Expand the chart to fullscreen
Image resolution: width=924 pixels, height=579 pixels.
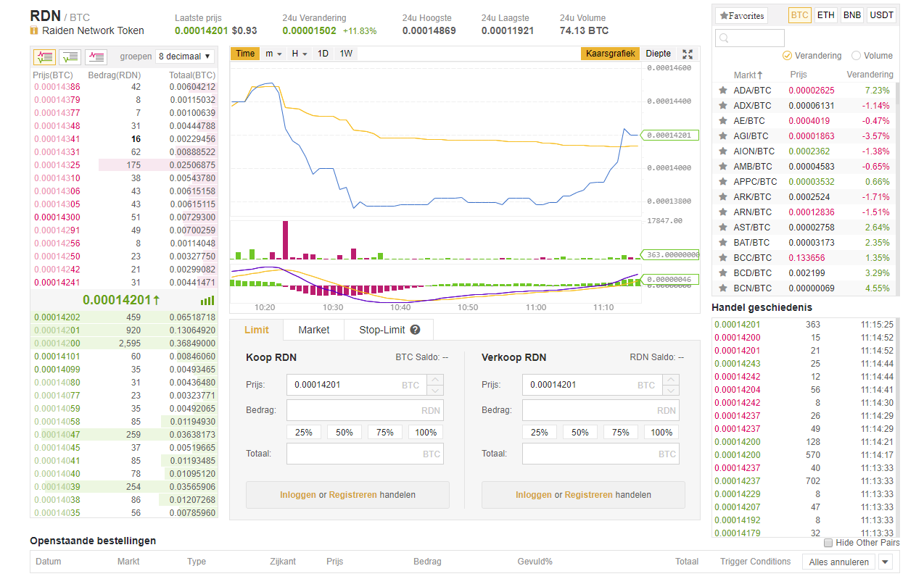point(688,54)
